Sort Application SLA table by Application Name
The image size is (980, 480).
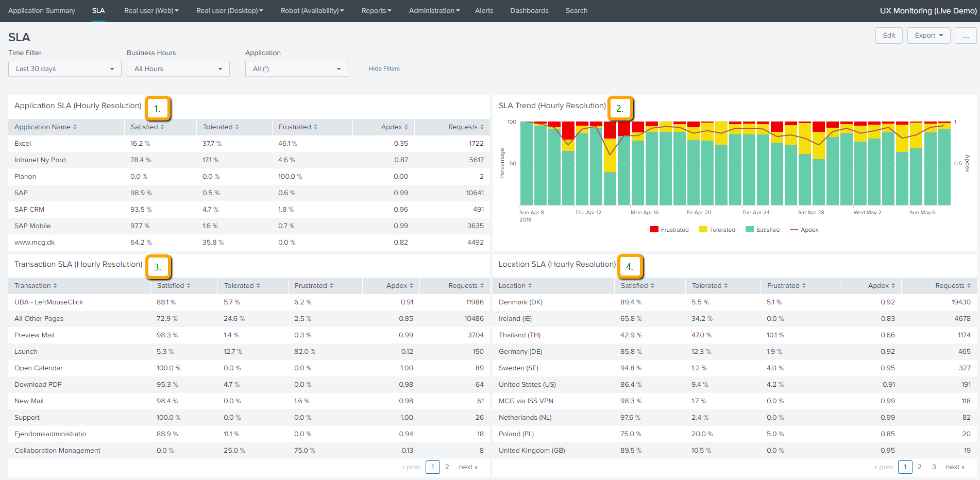[45, 127]
